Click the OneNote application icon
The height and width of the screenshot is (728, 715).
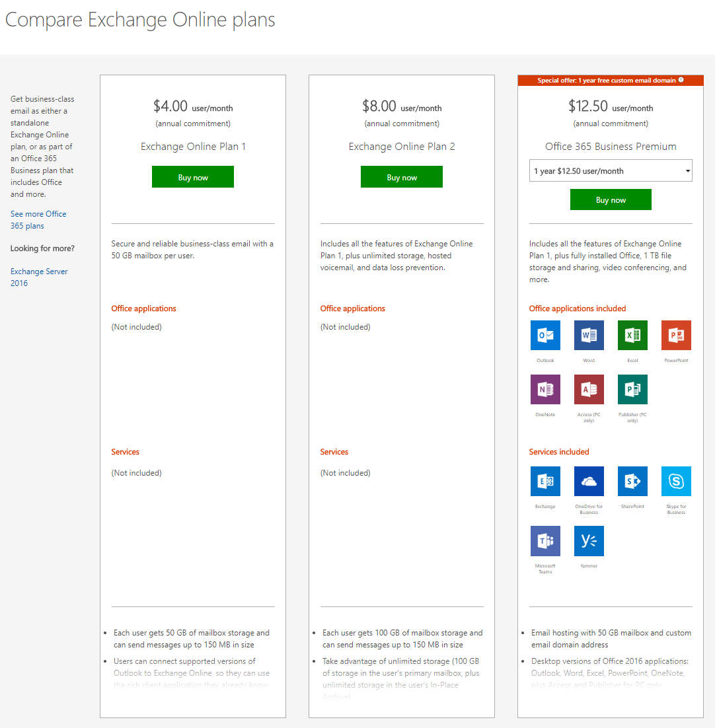point(545,390)
